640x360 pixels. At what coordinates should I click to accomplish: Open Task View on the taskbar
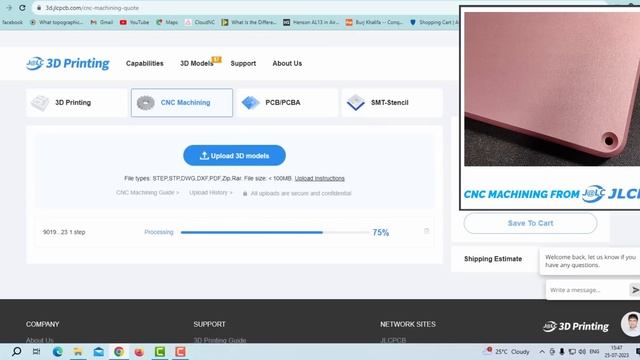pos(37,351)
